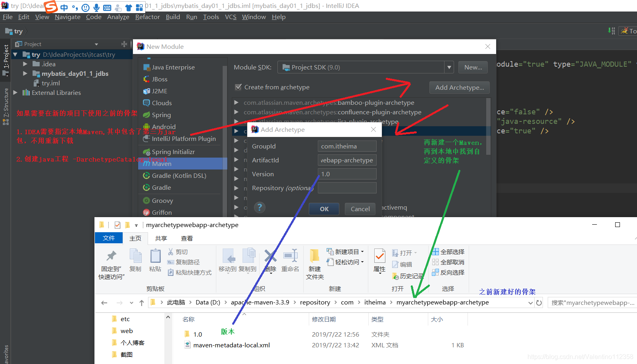Open the VCS menu
Screen dimensions: 637x364
231,17
